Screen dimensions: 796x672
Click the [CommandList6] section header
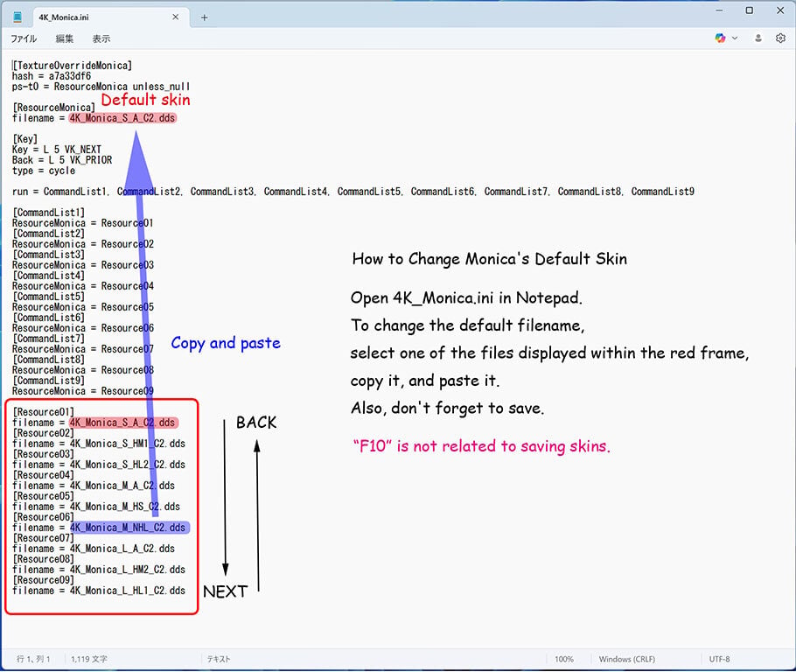[x=49, y=318]
